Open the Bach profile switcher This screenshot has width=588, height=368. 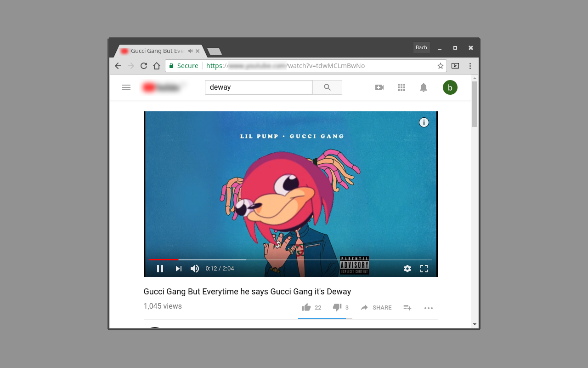pyautogui.click(x=421, y=47)
